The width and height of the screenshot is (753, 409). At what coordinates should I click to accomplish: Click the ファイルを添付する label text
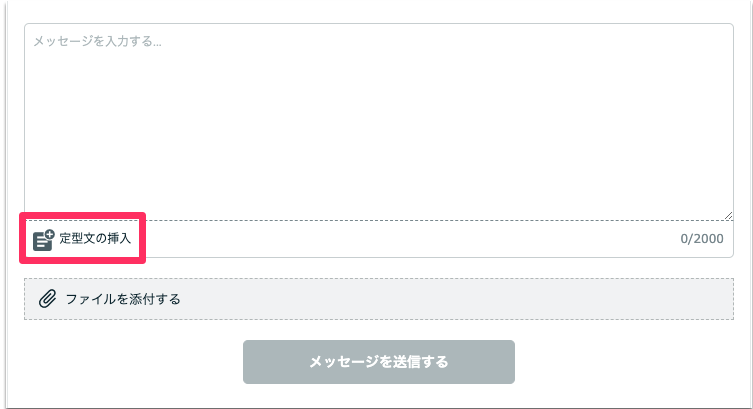123,299
